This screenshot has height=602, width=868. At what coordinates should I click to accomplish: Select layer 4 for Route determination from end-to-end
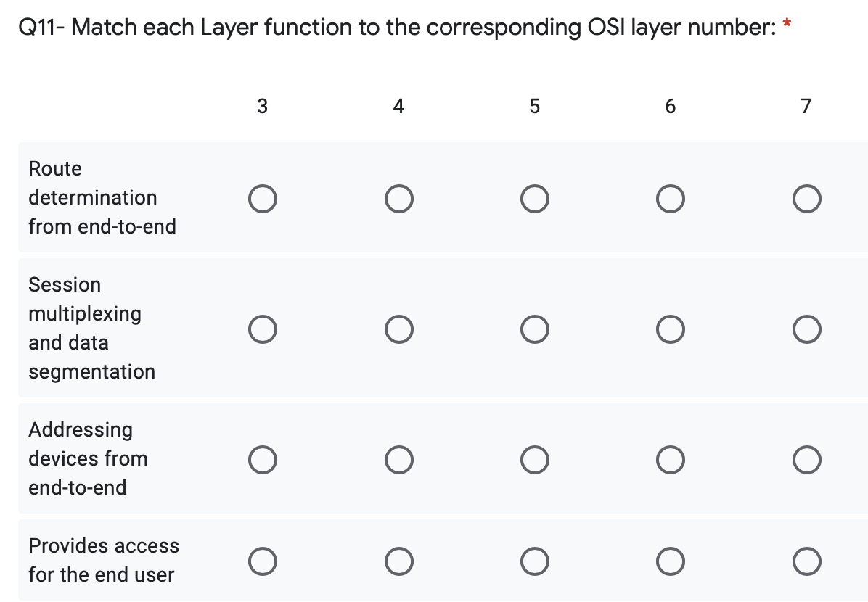[398, 198]
